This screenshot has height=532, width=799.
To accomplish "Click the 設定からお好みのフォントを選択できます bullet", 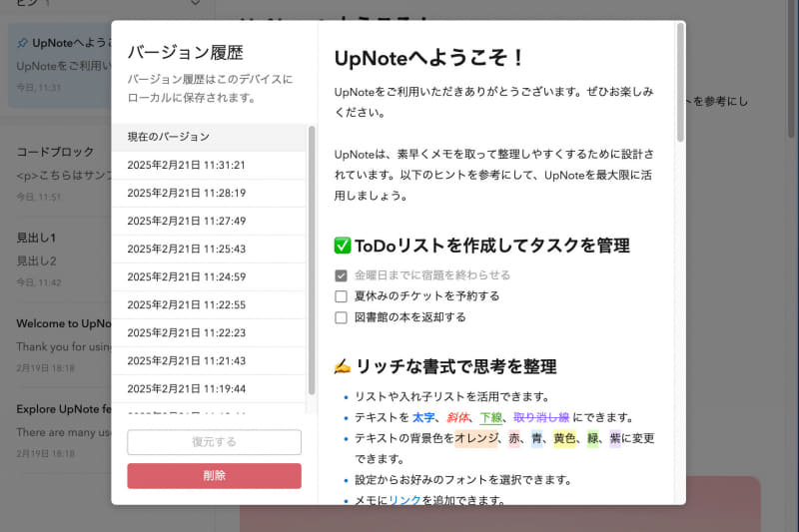I will (x=462, y=480).
